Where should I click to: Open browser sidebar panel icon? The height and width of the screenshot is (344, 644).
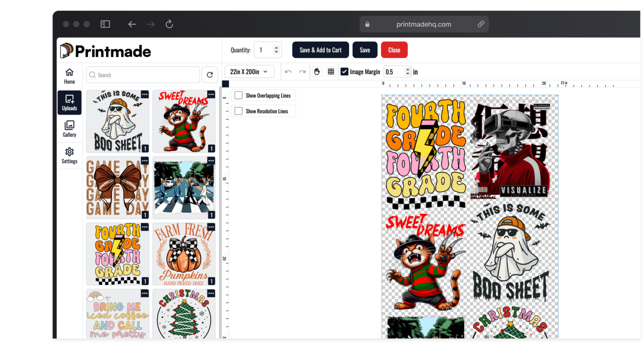(105, 24)
